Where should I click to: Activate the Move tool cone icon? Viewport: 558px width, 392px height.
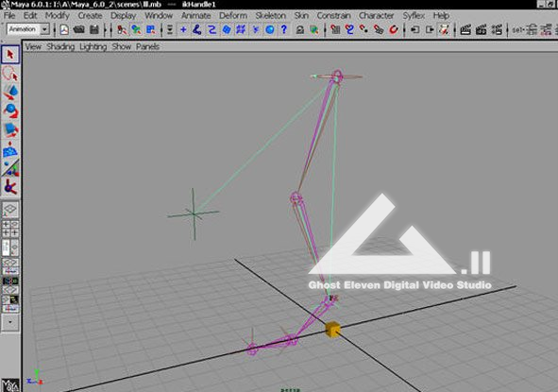(x=10, y=92)
